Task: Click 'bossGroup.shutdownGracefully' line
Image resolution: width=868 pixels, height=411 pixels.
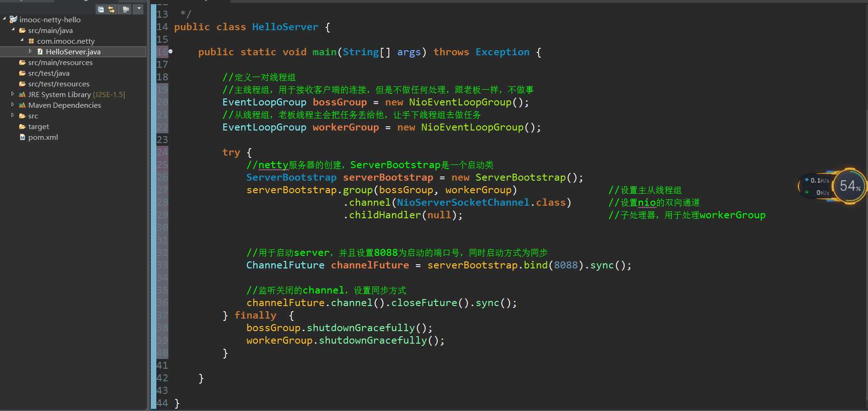Action: 339,328
